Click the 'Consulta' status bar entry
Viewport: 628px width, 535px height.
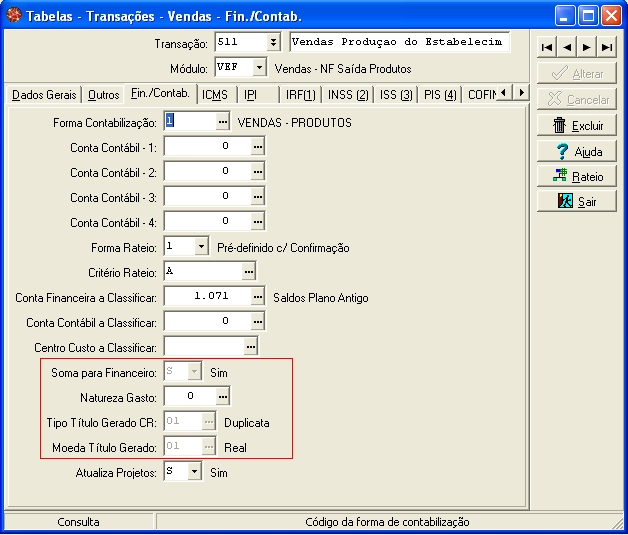click(78, 522)
